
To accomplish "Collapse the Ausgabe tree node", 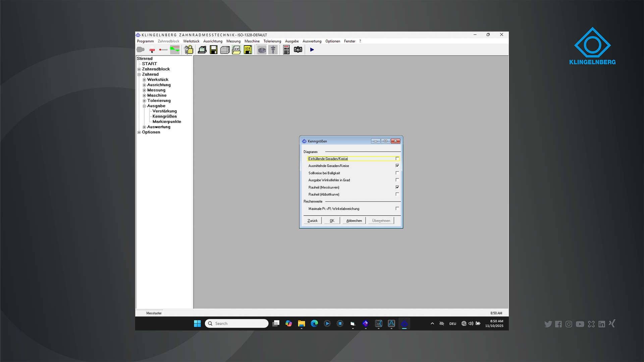I will click(144, 106).
